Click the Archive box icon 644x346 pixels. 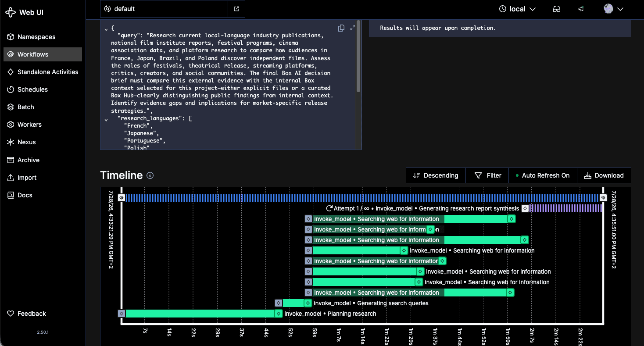[x=11, y=160]
